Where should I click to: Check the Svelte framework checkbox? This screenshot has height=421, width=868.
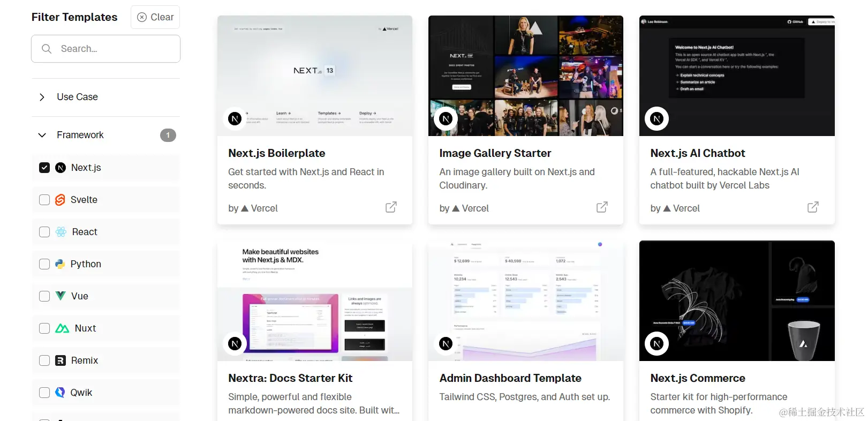[44, 200]
